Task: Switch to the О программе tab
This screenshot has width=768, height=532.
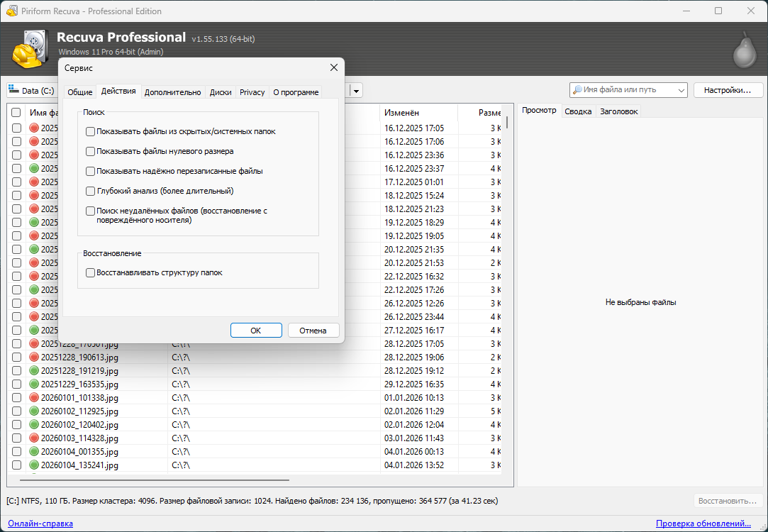Action: coord(296,92)
